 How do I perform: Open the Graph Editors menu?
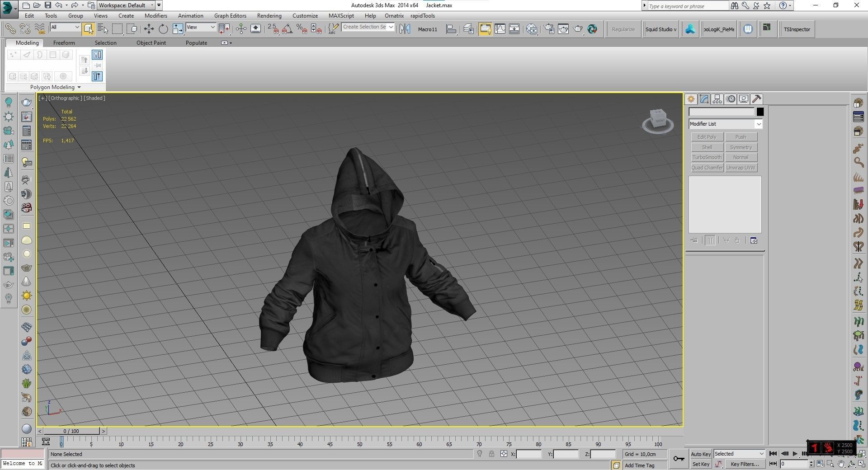[230, 15]
